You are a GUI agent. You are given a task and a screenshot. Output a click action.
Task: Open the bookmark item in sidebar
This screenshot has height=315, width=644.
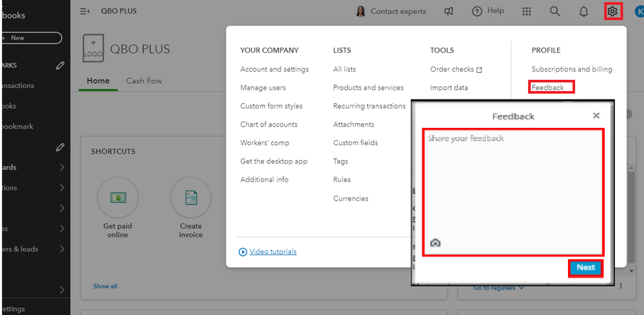click(17, 127)
